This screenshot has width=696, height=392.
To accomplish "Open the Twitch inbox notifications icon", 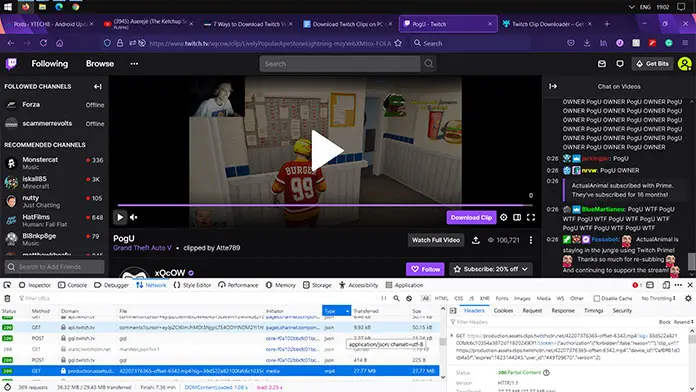I will (x=601, y=64).
